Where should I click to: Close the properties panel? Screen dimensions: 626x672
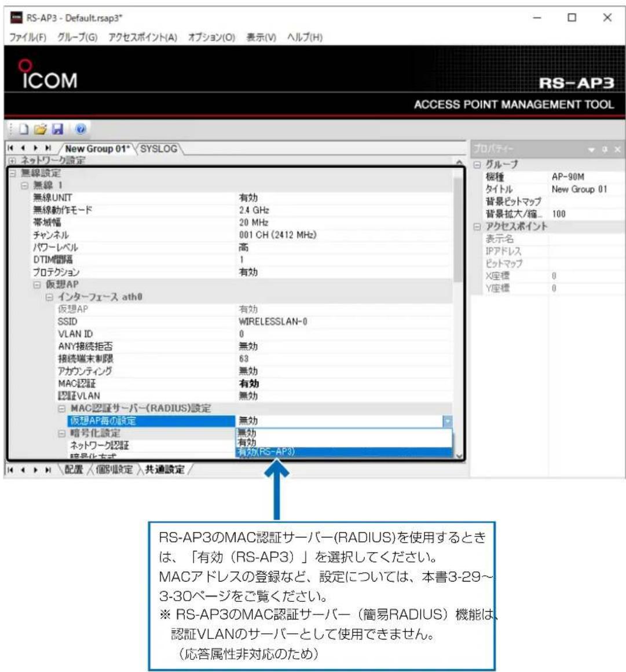(x=617, y=149)
